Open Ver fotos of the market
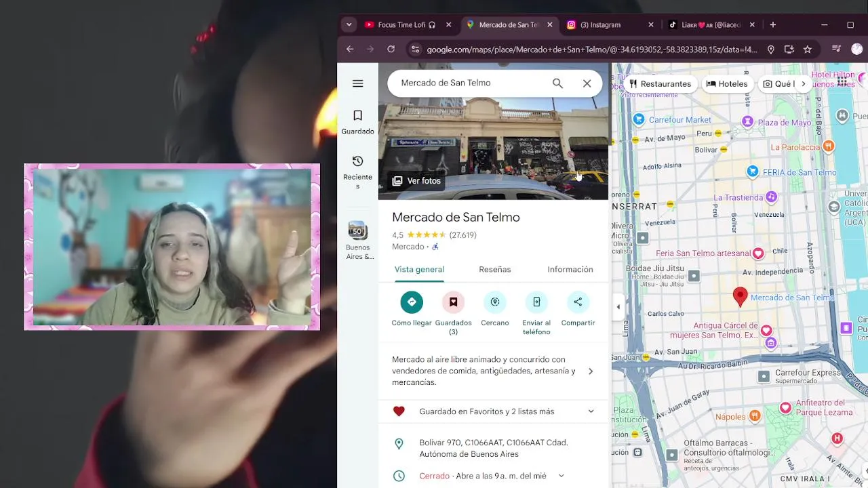This screenshot has height=488, width=868. (x=417, y=181)
